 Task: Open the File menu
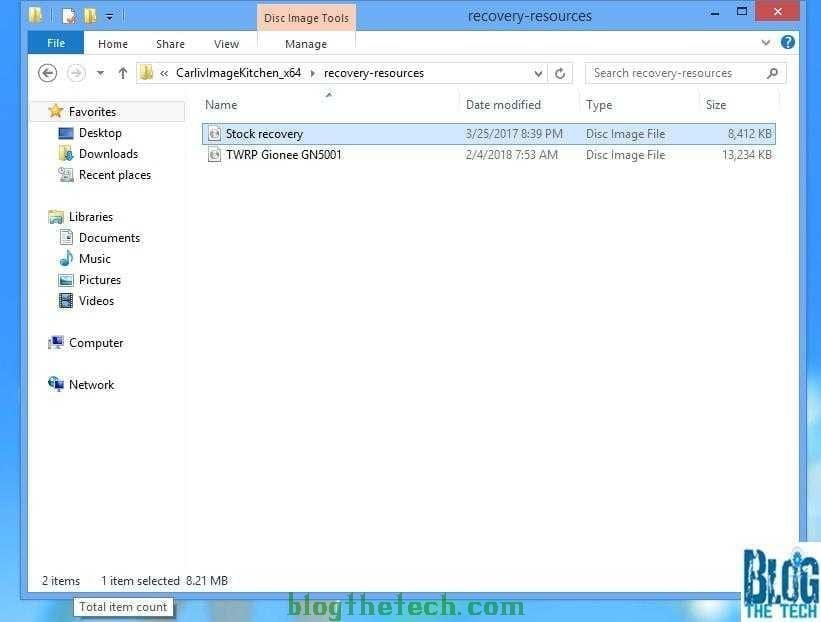click(56, 43)
